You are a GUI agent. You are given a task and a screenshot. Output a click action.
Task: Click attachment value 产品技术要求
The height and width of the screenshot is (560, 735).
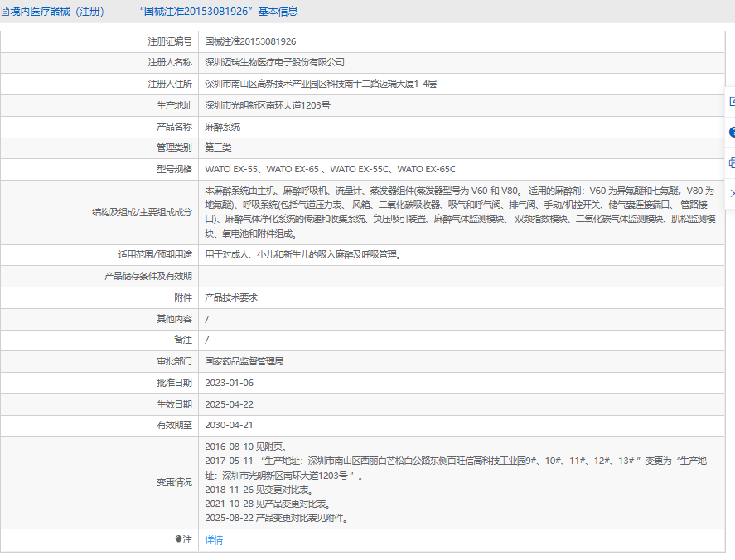coord(231,297)
